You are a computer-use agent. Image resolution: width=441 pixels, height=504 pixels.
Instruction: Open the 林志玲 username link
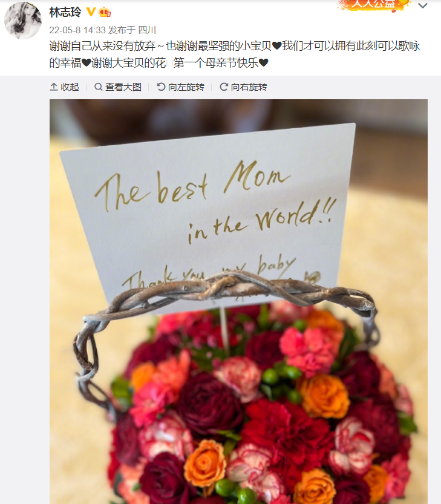click(x=65, y=12)
